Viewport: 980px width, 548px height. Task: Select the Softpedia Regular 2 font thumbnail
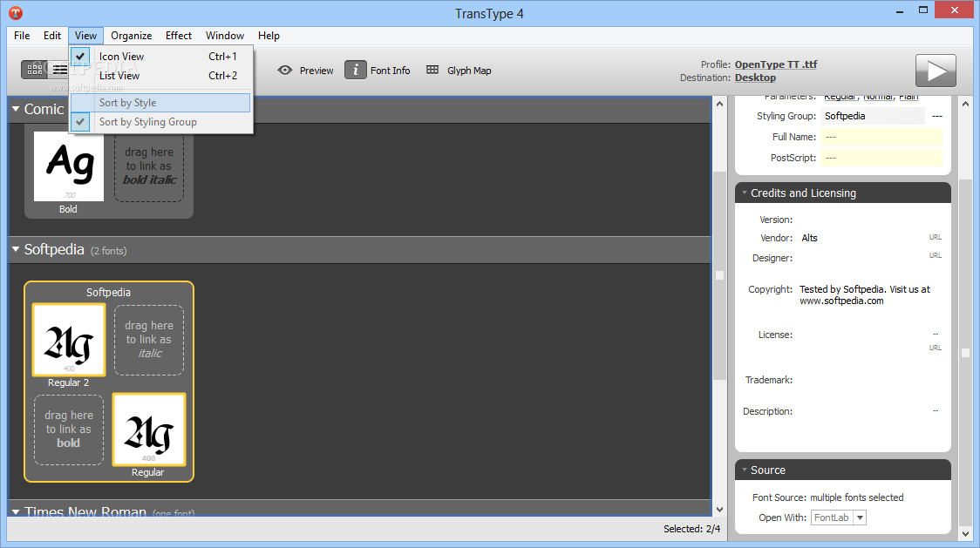[x=69, y=340]
